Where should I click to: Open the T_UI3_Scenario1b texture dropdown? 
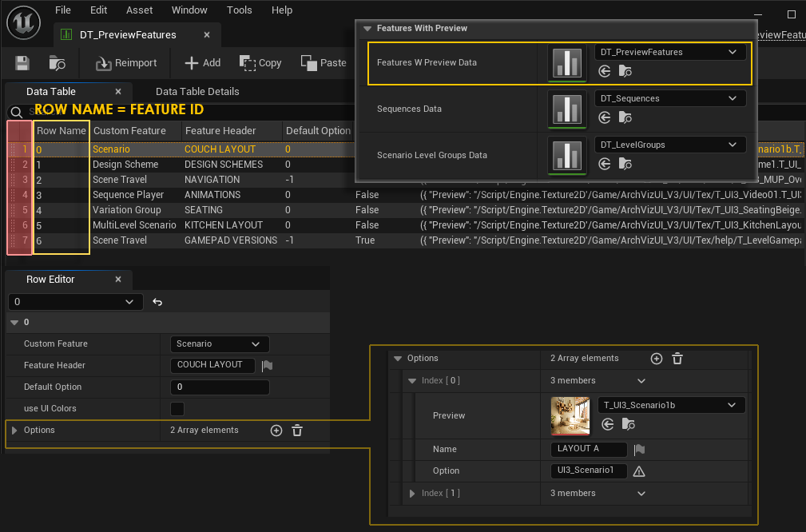point(671,405)
